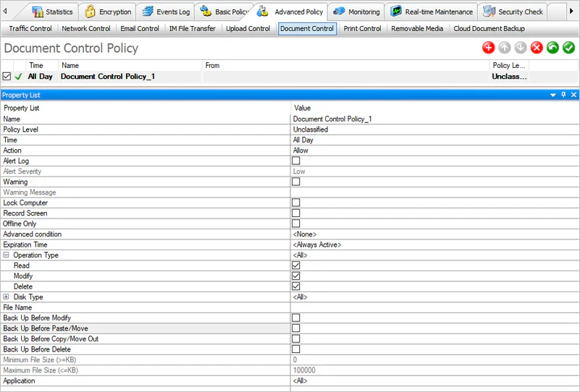580x392 pixels.
Task: Change the Action value Allow
Action: [434, 150]
